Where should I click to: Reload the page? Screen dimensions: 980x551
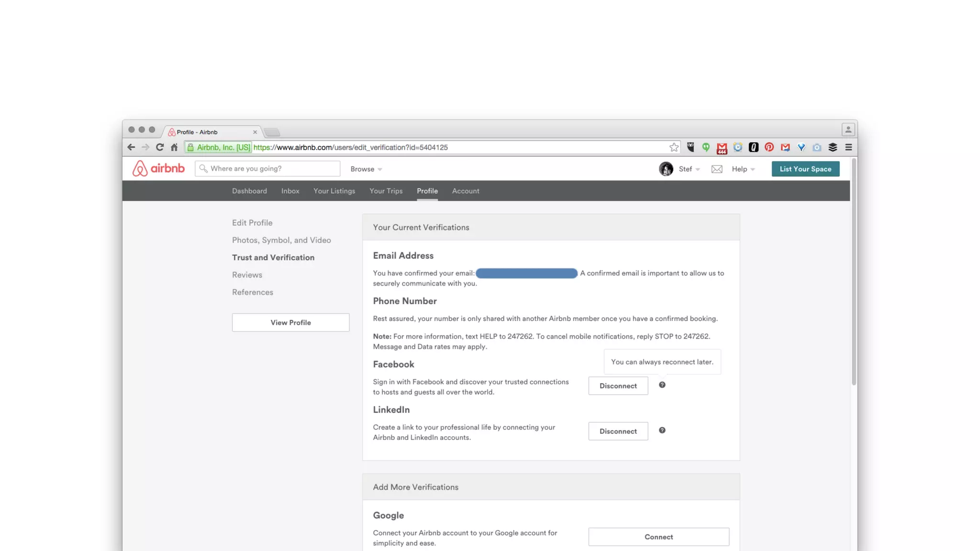[160, 147]
